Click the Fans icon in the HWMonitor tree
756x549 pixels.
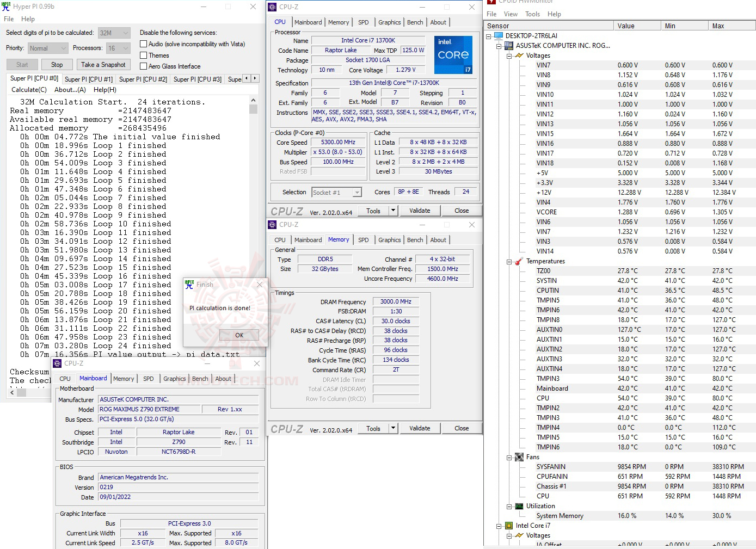[519, 457]
